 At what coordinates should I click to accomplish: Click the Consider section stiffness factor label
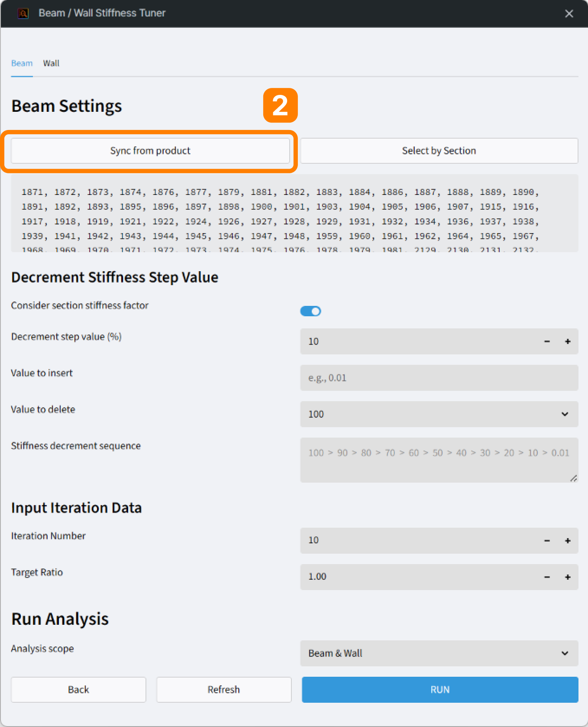(80, 305)
